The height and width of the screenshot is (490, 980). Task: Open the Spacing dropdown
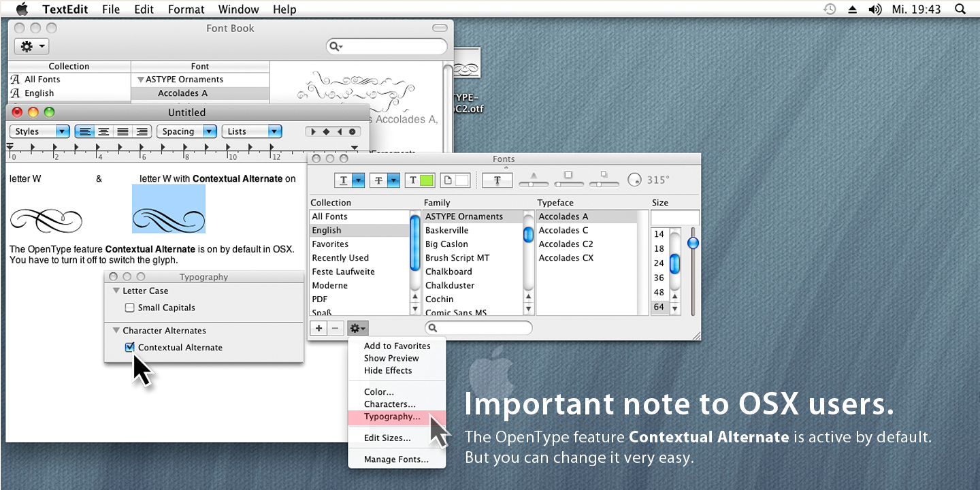186,131
